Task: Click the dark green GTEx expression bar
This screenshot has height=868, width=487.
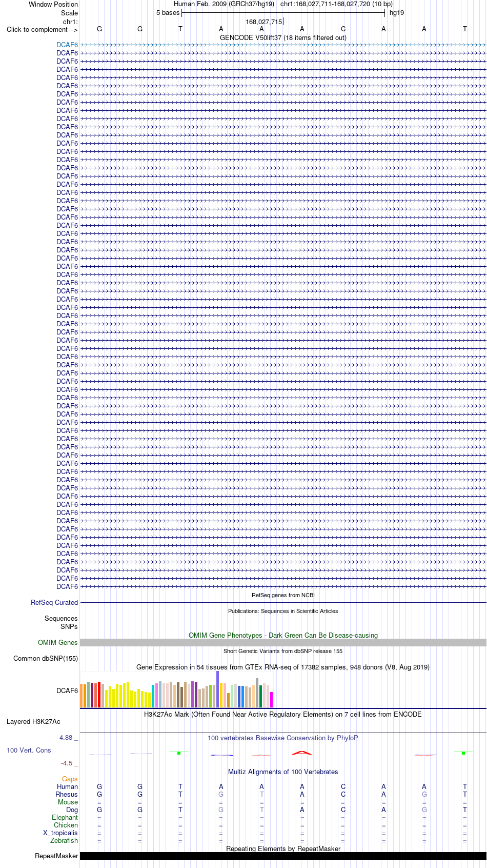Action: [x=260, y=697]
